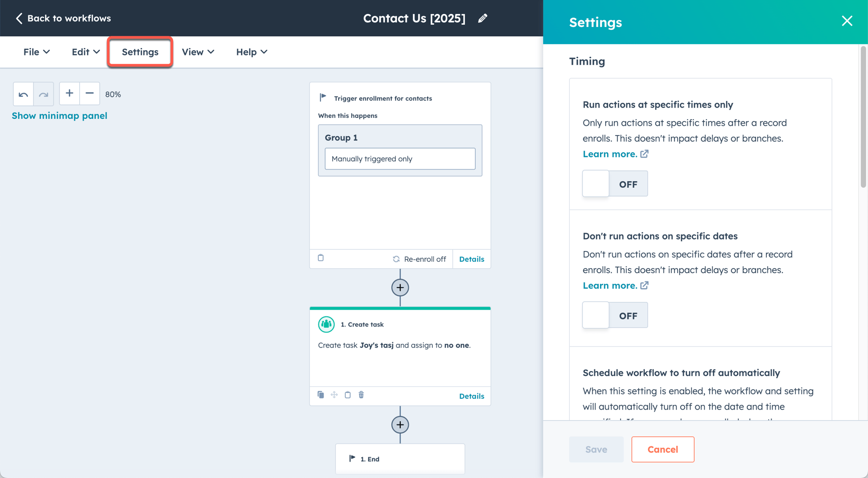Edit workflow name with the pencil icon

[483, 18]
